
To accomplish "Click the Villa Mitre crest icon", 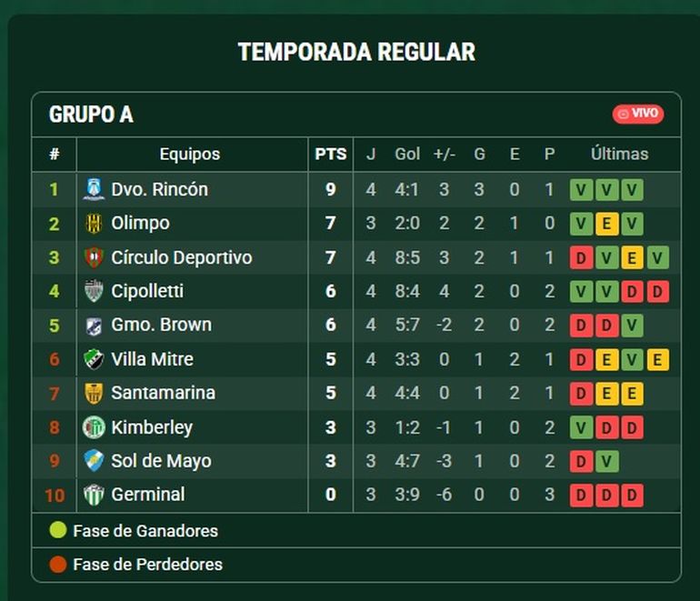I will click(x=94, y=359).
